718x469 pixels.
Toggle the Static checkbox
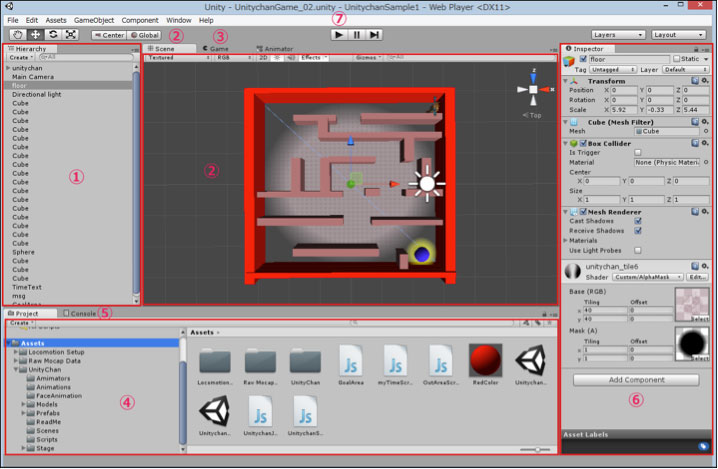[677, 59]
